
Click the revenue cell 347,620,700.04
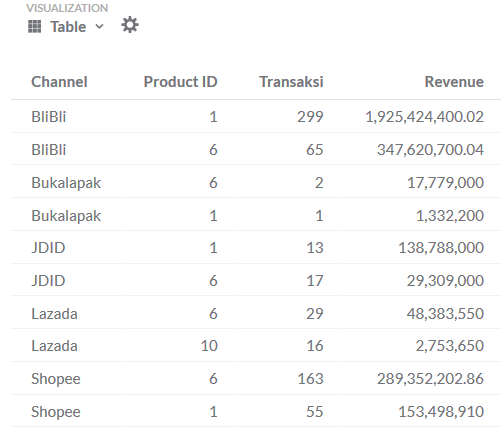tap(430, 149)
